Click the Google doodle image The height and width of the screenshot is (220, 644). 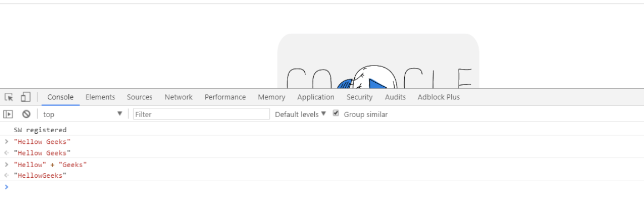coord(378,61)
